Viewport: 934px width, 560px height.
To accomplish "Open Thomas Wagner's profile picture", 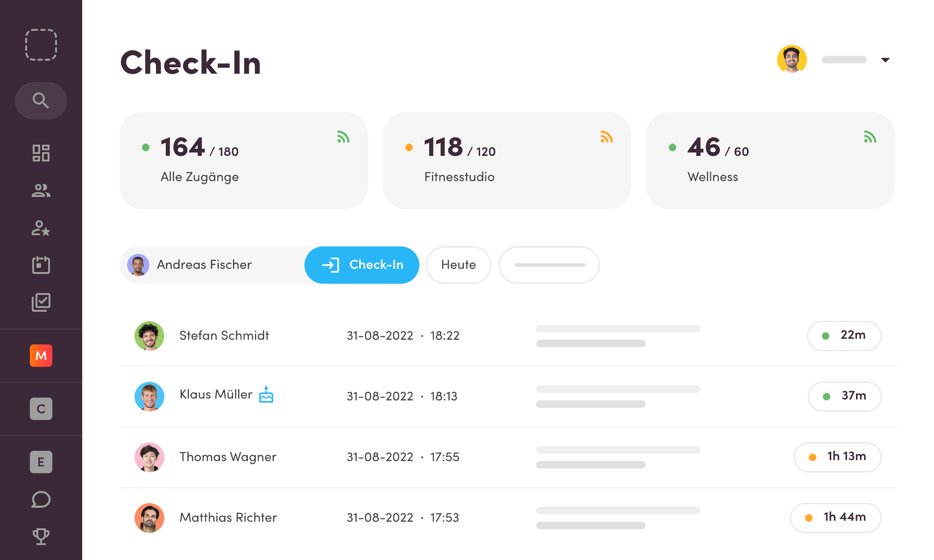I will pyautogui.click(x=149, y=457).
